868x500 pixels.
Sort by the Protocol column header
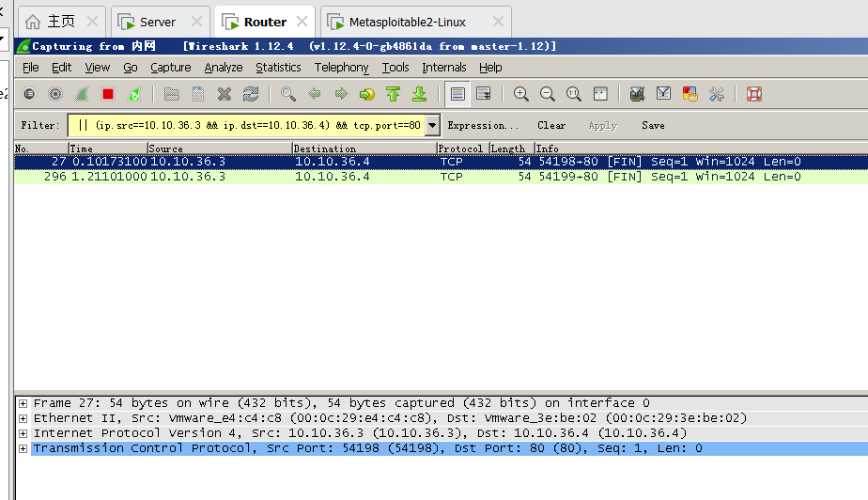(463, 148)
